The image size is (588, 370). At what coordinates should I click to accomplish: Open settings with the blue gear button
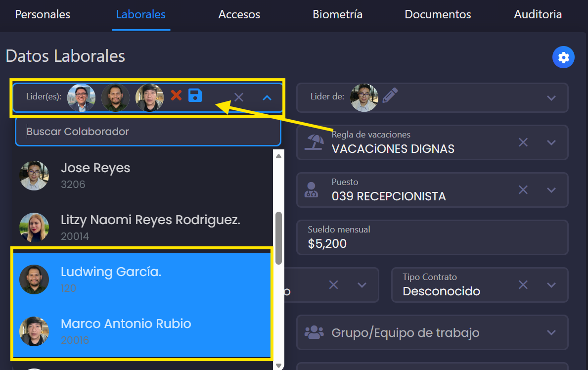[563, 57]
